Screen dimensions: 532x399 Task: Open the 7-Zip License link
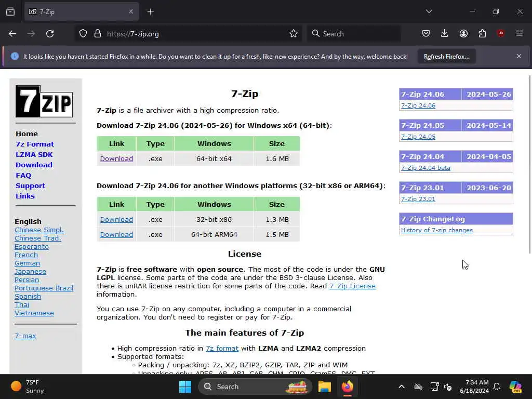coord(352,286)
